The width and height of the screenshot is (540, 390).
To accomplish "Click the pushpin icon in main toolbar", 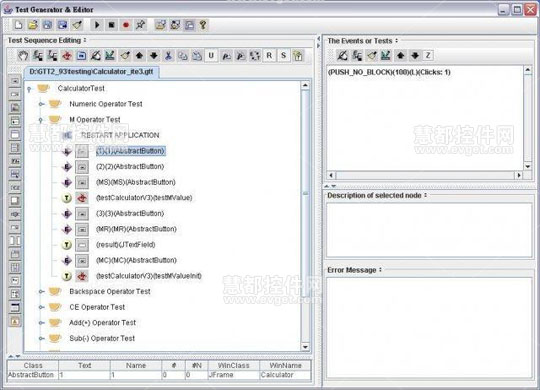I will click(x=141, y=25).
